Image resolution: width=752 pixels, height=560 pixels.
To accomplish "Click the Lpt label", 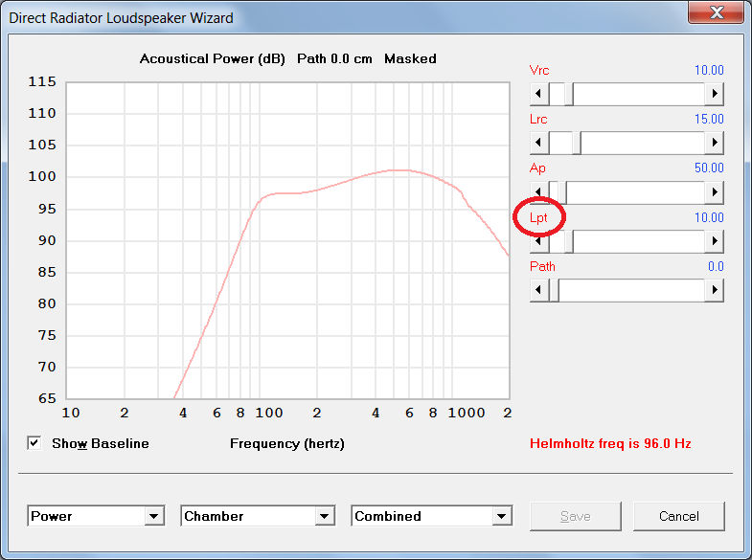I will pyautogui.click(x=538, y=218).
